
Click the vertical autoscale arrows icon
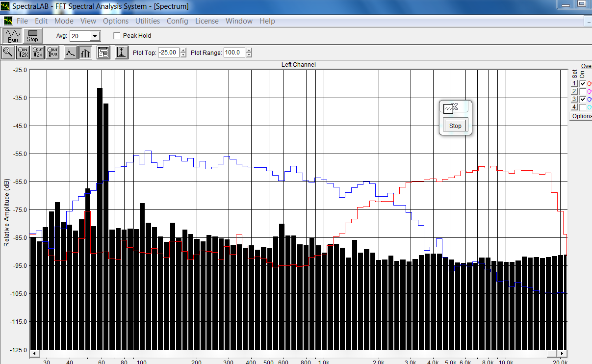[122, 52]
